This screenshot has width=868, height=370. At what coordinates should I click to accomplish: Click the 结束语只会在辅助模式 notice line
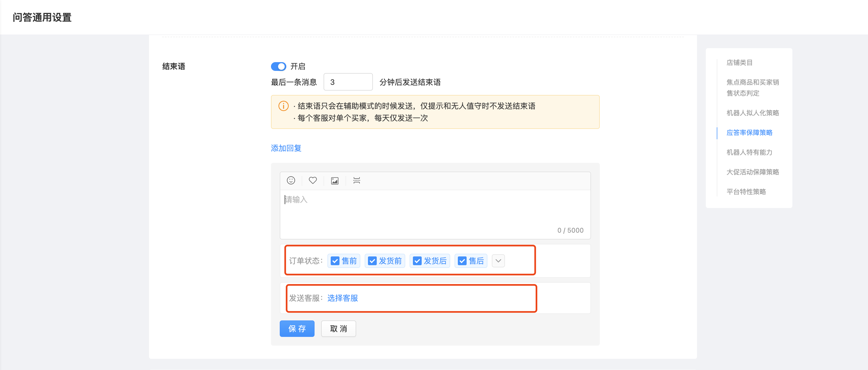coord(414,106)
